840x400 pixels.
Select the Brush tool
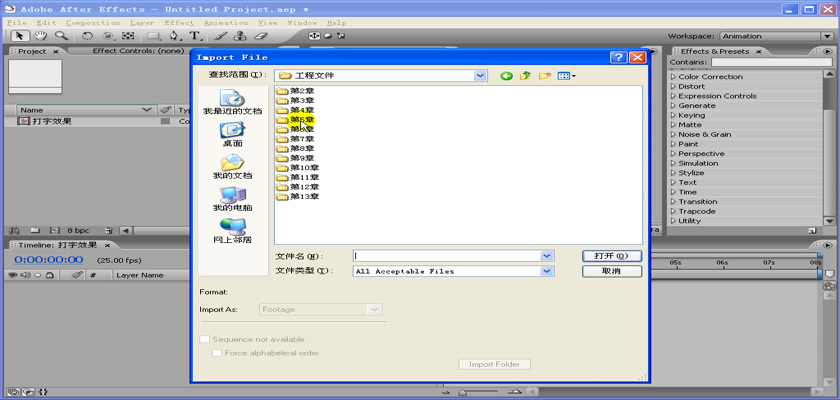(x=220, y=36)
